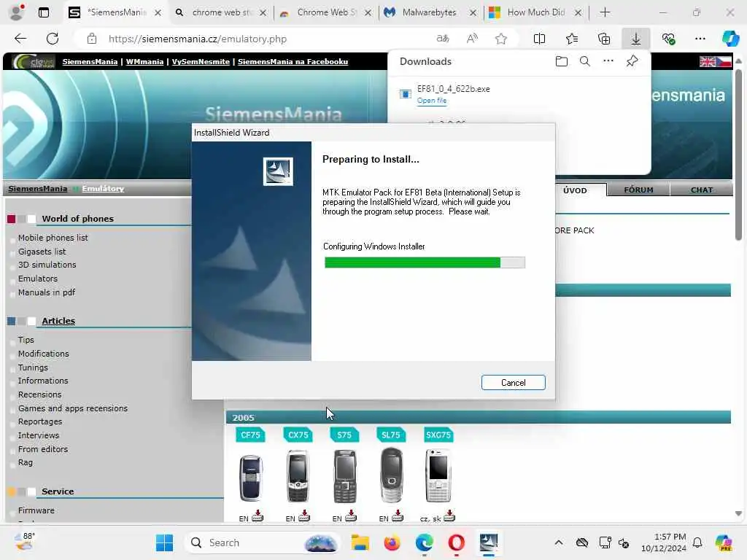Download the S75 emulator icon

(351, 516)
